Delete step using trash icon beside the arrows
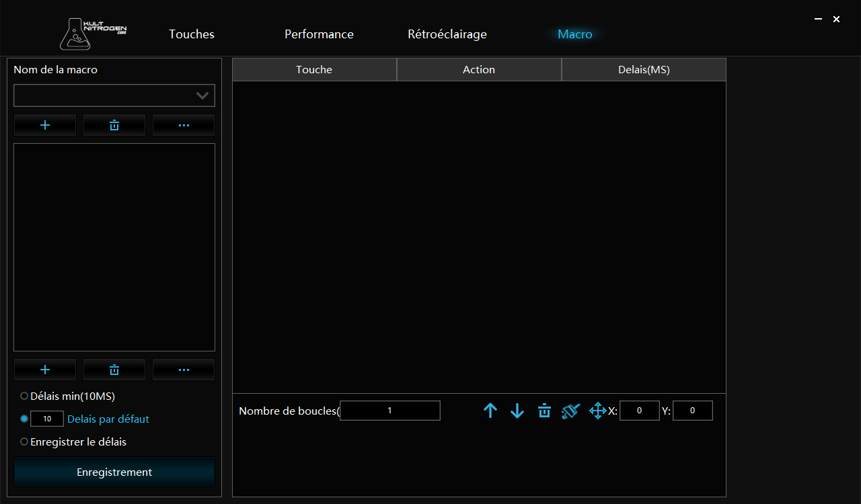The image size is (861, 504). point(544,411)
